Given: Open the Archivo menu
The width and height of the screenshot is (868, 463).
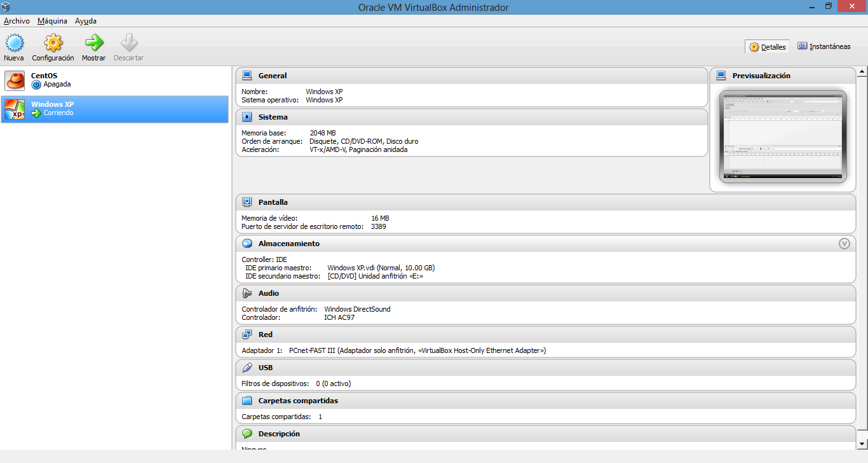Looking at the screenshot, I should point(16,20).
